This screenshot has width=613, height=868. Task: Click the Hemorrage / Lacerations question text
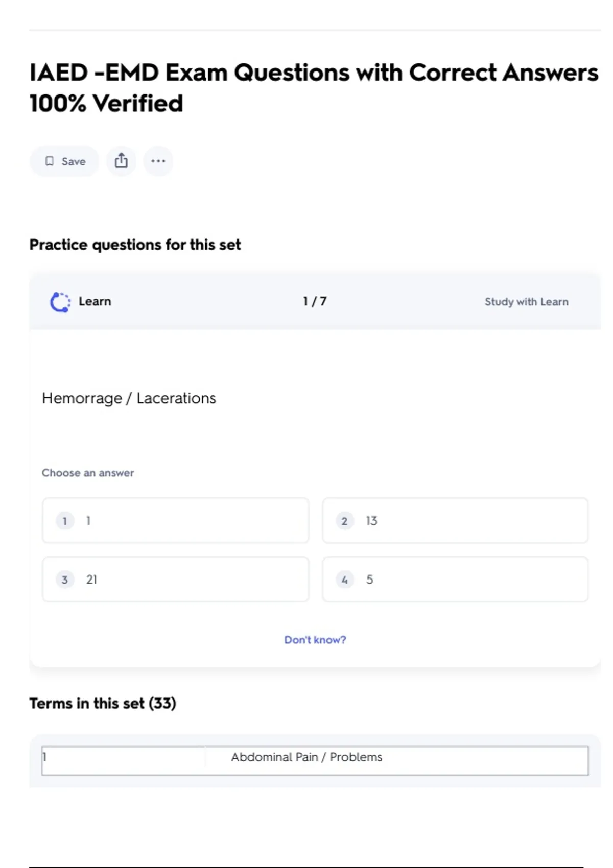click(129, 398)
